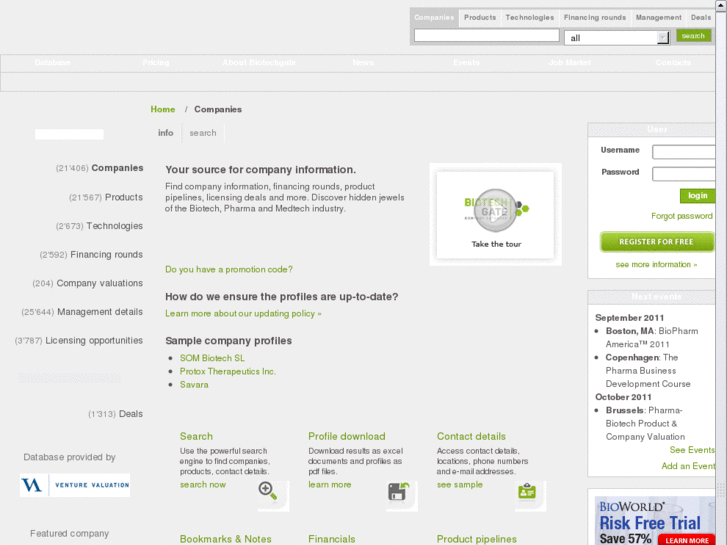Screen dimensions: 727x545
Task: Open the Events menu item
Action: (466, 63)
